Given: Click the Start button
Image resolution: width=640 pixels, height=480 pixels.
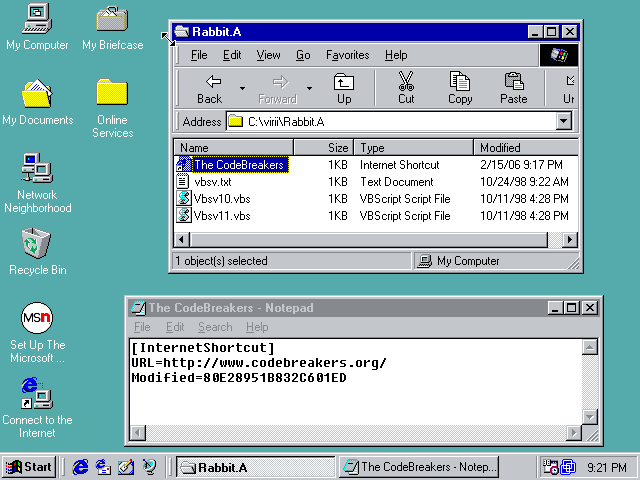Looking at the screenshot, I should tap(29, 467).
